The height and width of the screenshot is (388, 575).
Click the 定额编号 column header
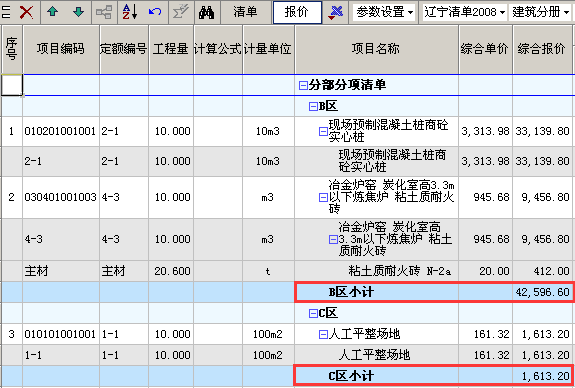[124, 49]
